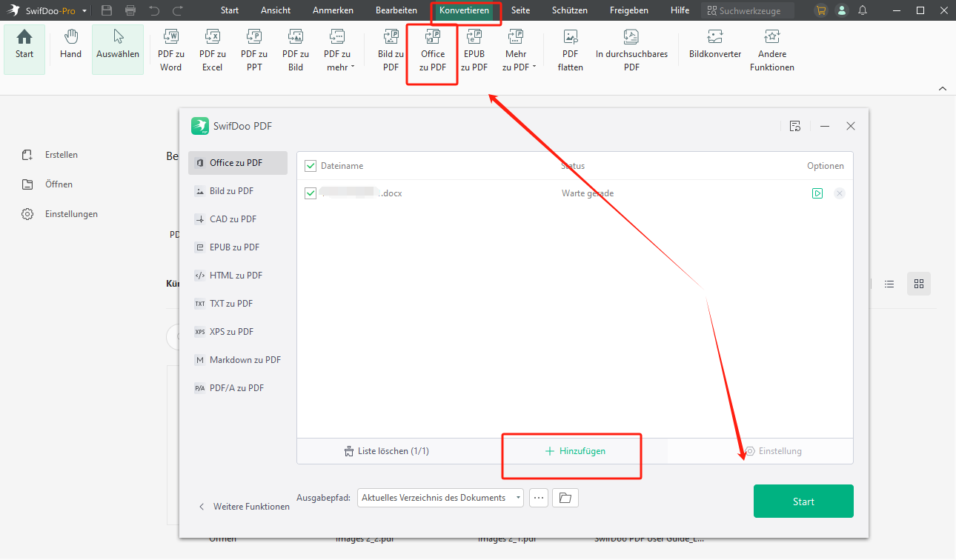Open the Bearbeiten menu tab
The width and height of the screenshot is (956, 560).
coord(396,10)
